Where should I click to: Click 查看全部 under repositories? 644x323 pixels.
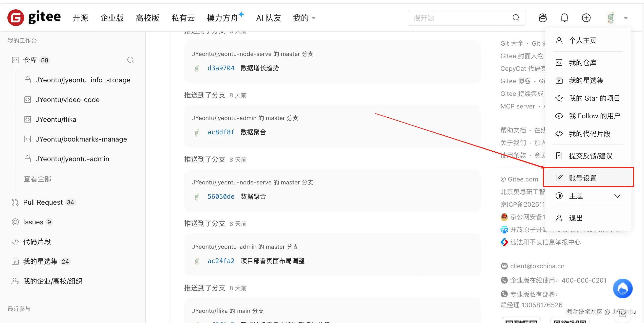click(x=38, y=179)
